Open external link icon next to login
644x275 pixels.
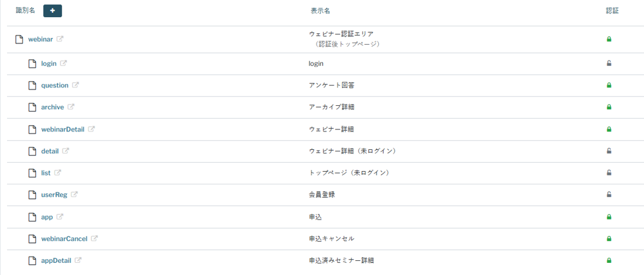tap(64, 63)
